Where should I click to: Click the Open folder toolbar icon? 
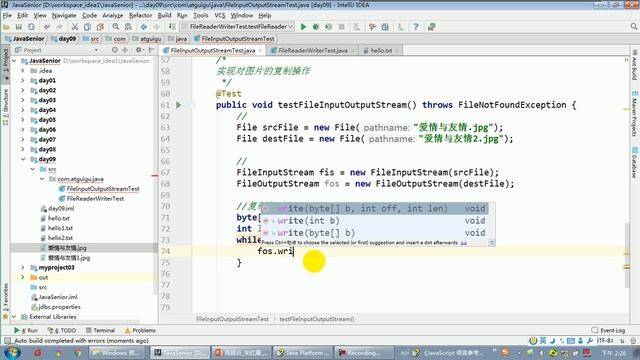point(6,27)
